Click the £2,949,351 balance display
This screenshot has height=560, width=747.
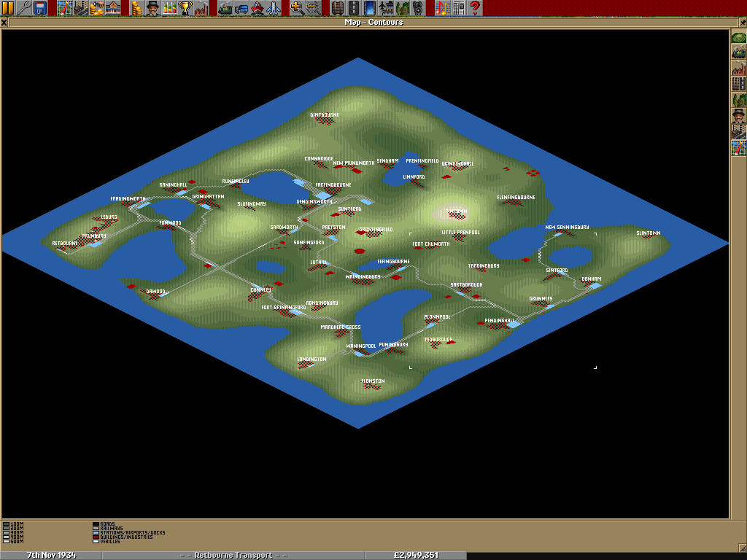[x=416, y=555]
